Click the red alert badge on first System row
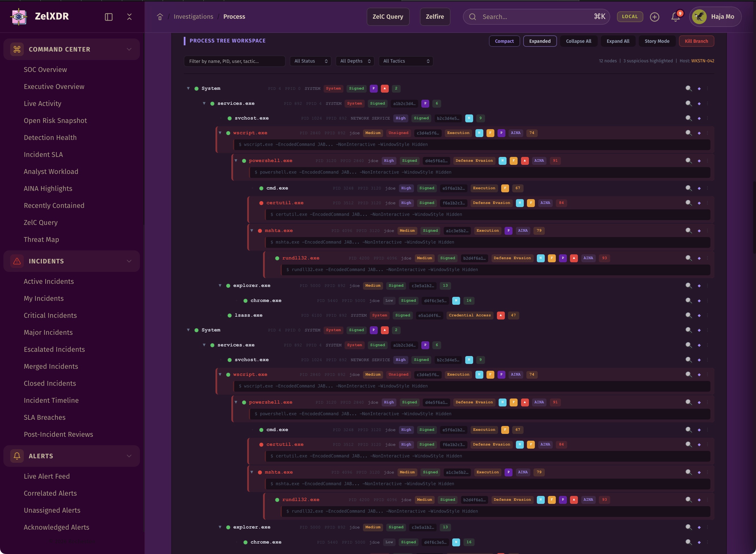The height and width of the screenshot is (554, 756). [x=385, y=89]
